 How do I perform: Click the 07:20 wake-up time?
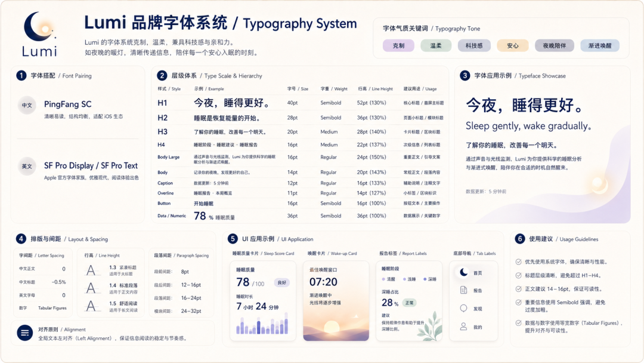323,282
